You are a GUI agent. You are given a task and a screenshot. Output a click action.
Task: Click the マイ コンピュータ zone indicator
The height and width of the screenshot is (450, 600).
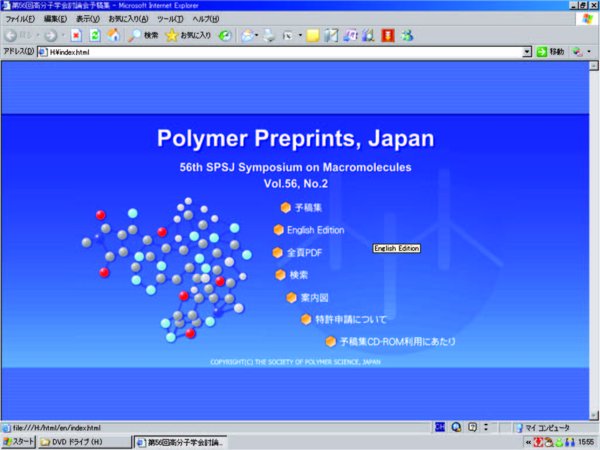tap(543, 427)
